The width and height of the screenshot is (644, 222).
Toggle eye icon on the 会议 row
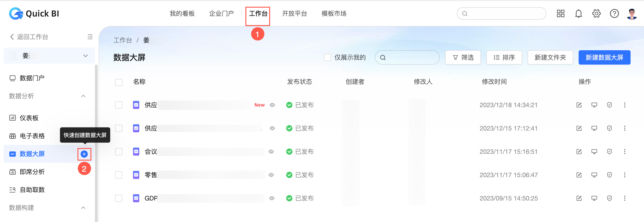(x=271, y=152)
